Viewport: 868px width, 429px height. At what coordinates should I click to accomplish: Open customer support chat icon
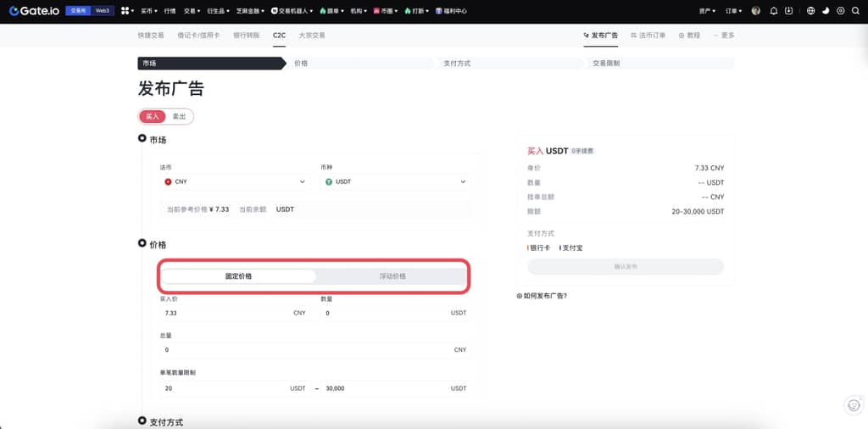point(854,405)
